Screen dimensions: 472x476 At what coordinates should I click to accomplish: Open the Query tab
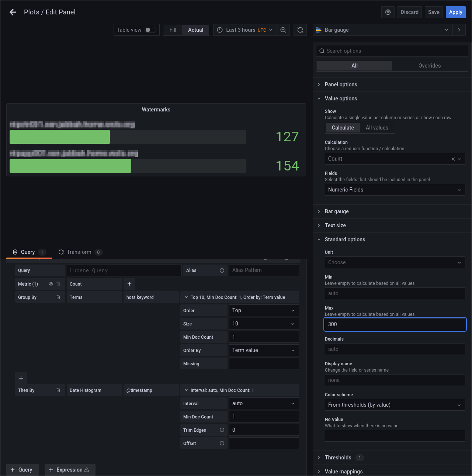point(29,252)
